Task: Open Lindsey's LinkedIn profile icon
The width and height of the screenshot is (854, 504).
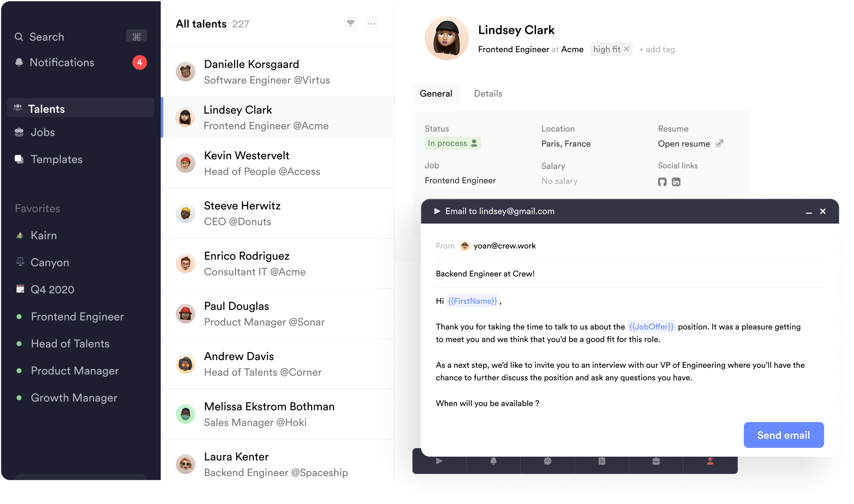Action: click(x=676, y=182)
